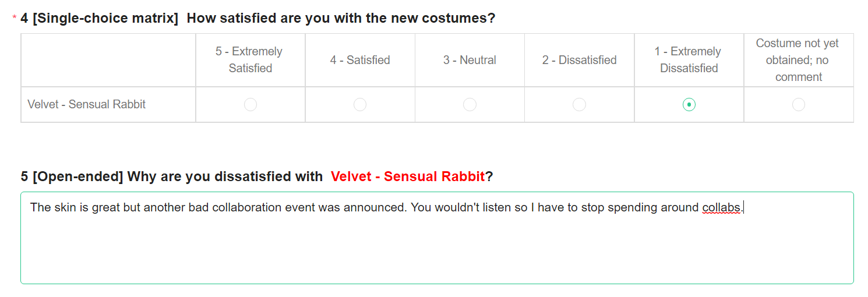Click 'Costume not yet obtained; no comment' header
This screenshot has width=868, height=297.
coord(798,60)
